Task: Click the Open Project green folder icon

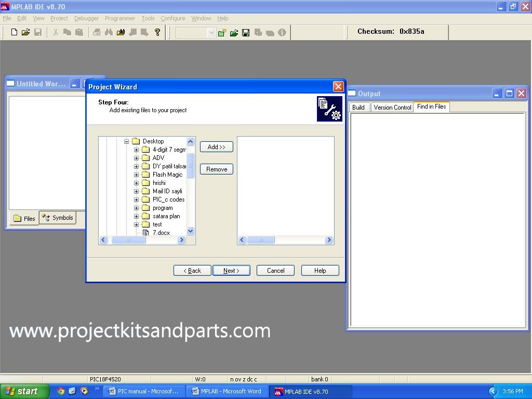Action: click(x=234, y=33)
